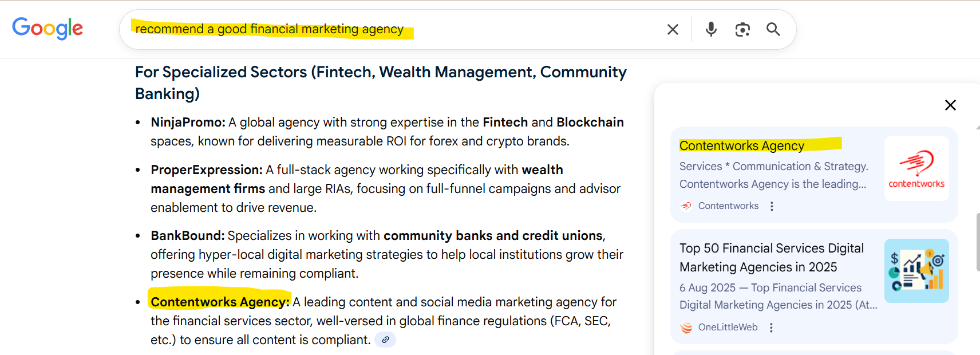Click the OneLittleWeb site name label
980x355 pixels.
pos(728,328)
